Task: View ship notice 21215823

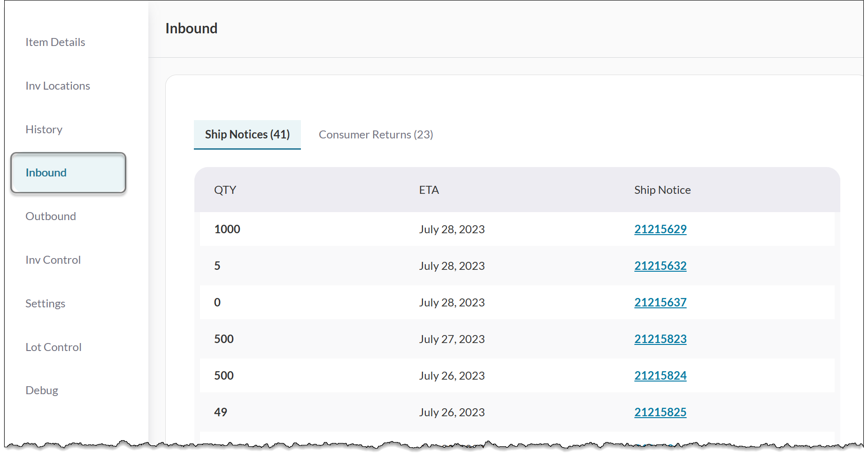Action: pyautogui.click(x=660, y=339)
